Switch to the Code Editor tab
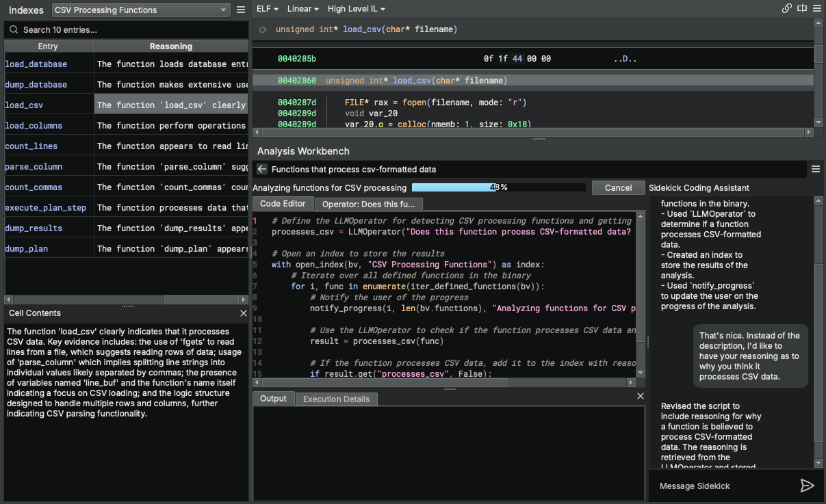 pos(283,203)
